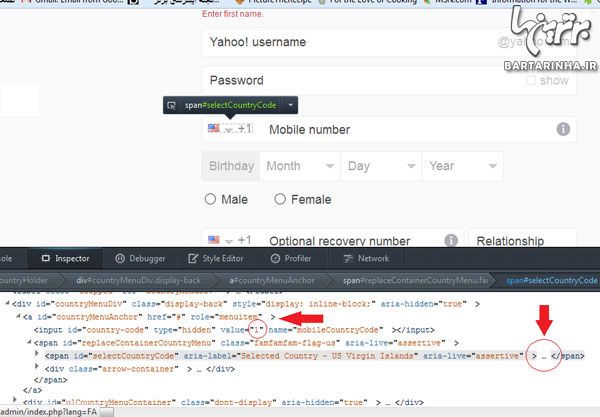The width and height of the screenshot is (600, 417).
Task: Click the admin/index.php?lang=FA status bar text
Action: [49, 412]
